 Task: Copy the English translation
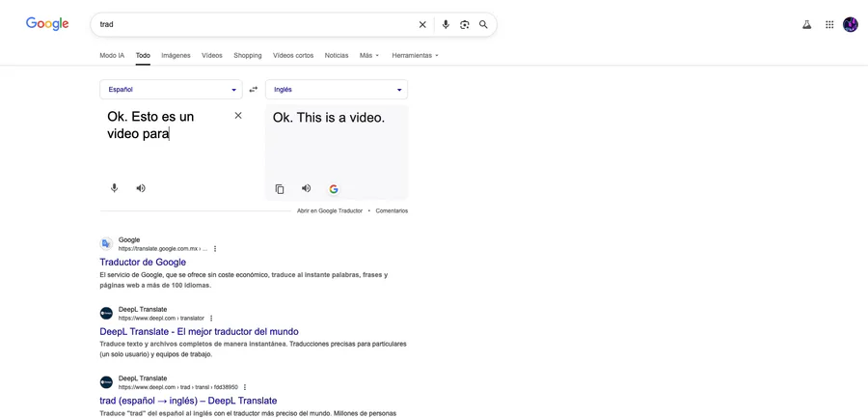(x=280, y=189)
